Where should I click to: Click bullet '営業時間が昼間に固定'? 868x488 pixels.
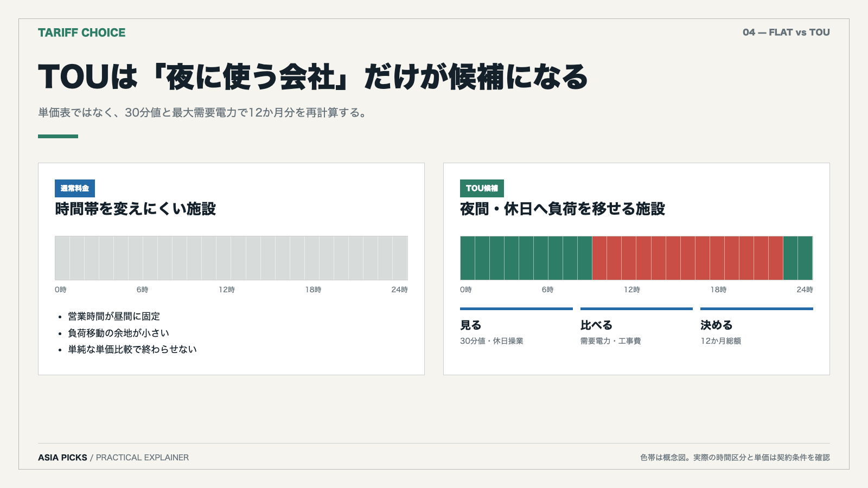pyautogui.click(x=114, y=317)
